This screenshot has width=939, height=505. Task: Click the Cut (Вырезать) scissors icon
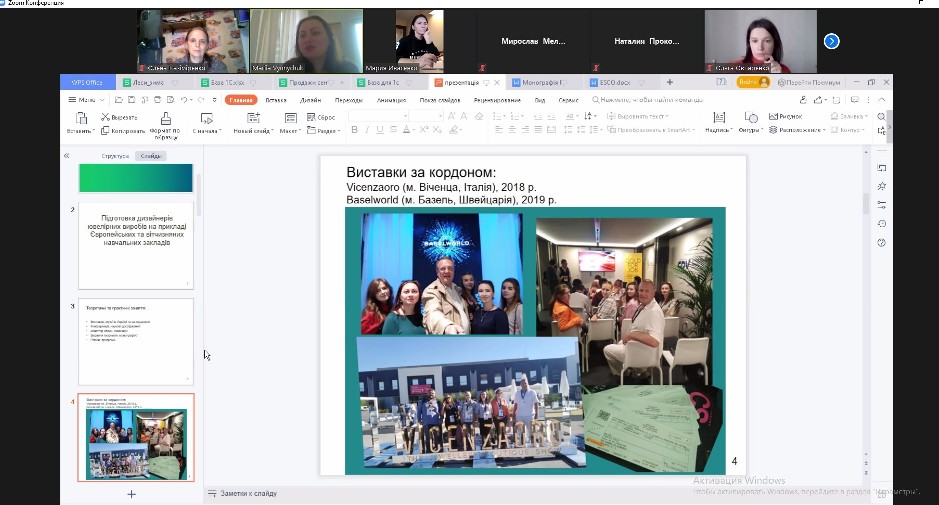[106, 117]
